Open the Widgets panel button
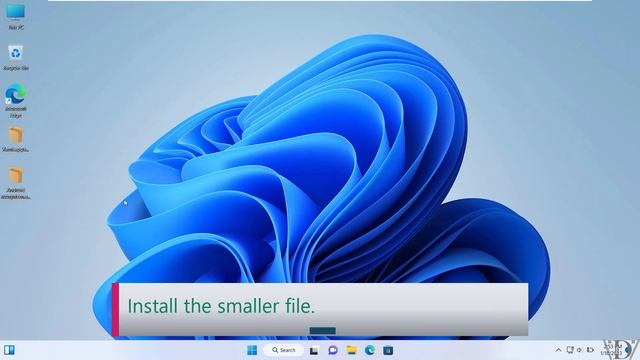The image size is (640, 360). point(9,350)
